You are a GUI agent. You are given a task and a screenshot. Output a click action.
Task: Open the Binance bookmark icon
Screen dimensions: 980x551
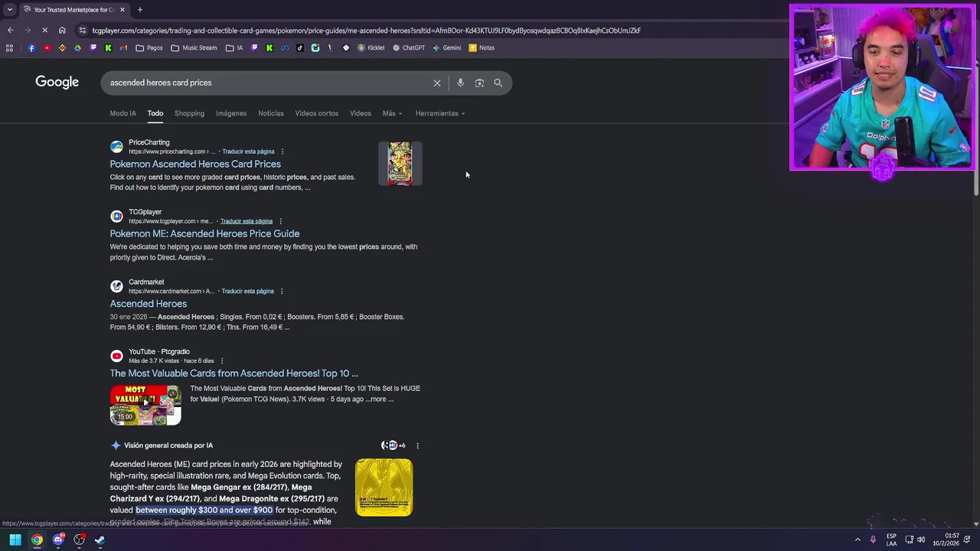(62, 47)
